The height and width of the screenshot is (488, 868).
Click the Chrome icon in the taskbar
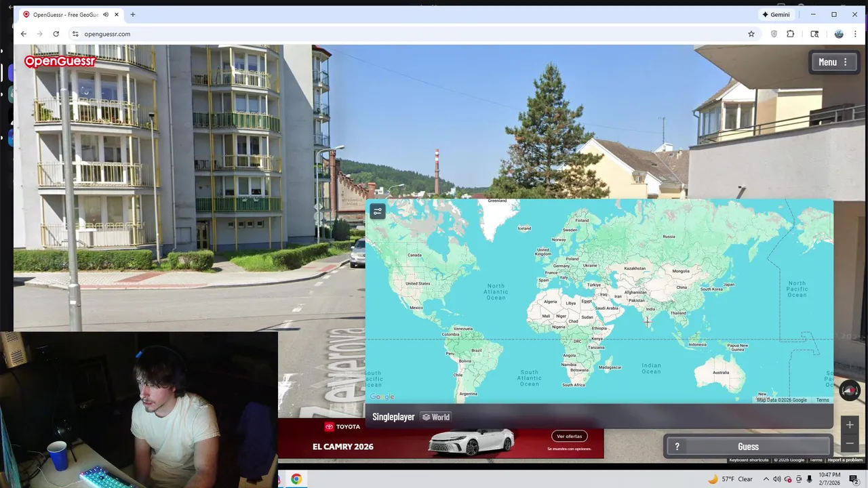point(296,479)
